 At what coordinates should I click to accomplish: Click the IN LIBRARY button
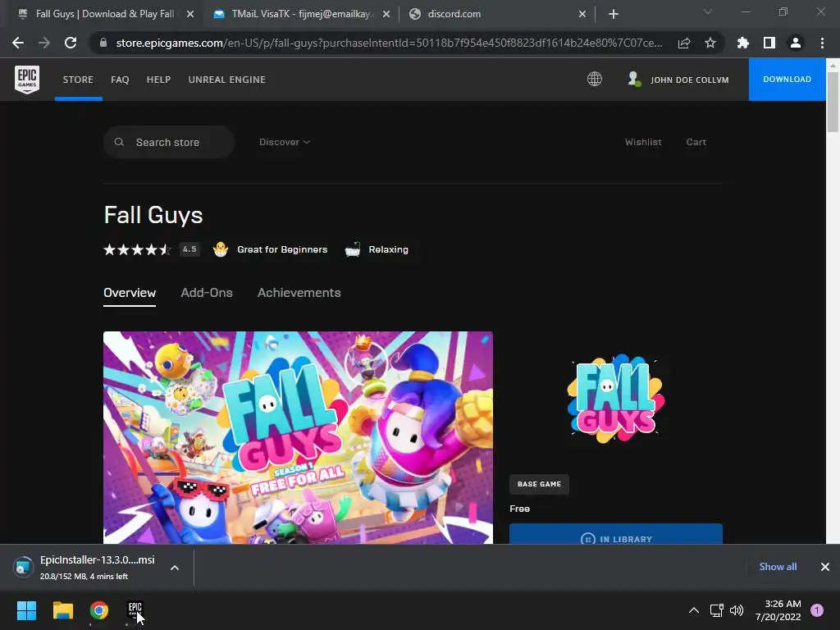pos(616,534)
